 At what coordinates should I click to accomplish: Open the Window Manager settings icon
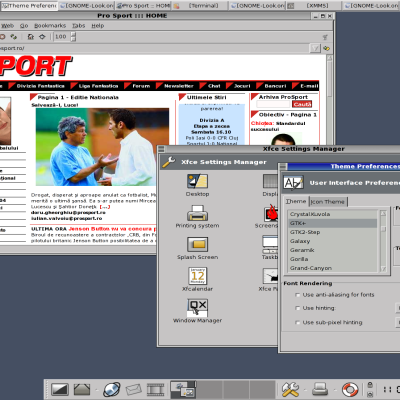pos(197,307)
